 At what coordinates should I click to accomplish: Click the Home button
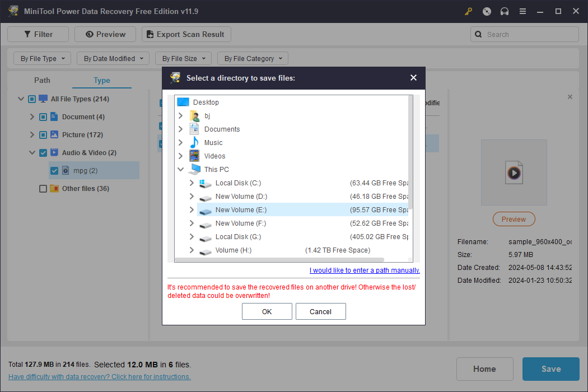tap(485, 369)
